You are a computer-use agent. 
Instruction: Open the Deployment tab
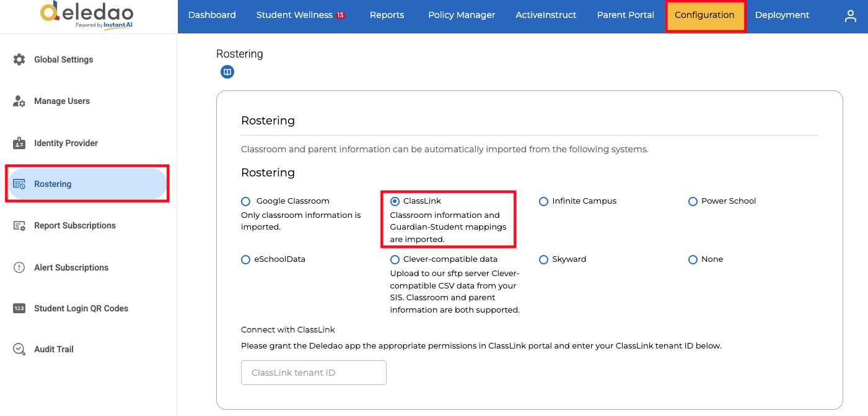tap(782, 15)
